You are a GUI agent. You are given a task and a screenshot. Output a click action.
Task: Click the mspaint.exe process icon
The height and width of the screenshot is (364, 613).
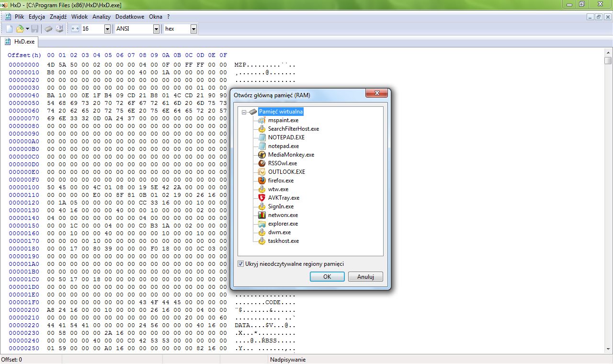(261, 120)
